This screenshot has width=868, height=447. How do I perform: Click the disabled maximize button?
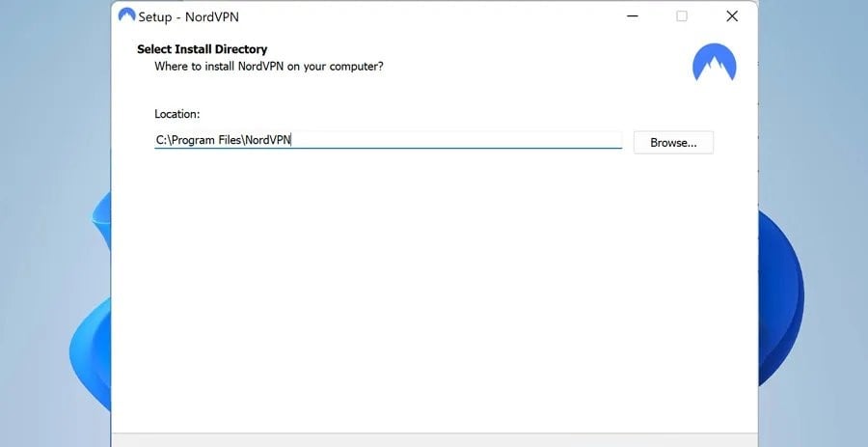point(682,16)
